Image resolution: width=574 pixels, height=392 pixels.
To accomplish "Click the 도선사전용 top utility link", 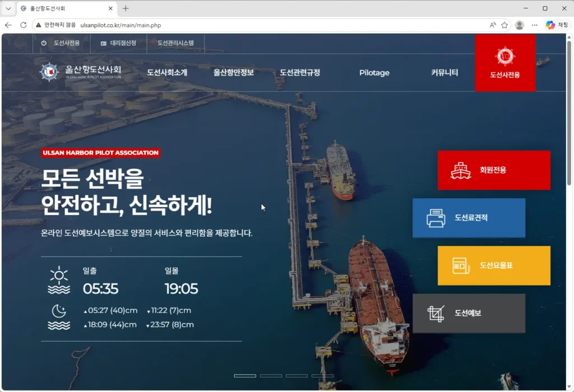I will tap(67, 43).
